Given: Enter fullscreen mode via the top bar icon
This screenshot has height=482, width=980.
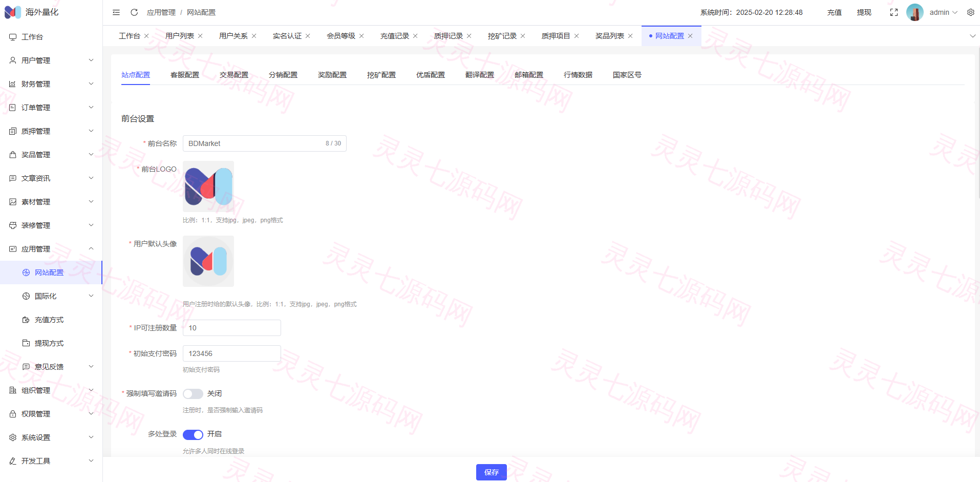Looking at the screenshot, I should tap(894, 12).
